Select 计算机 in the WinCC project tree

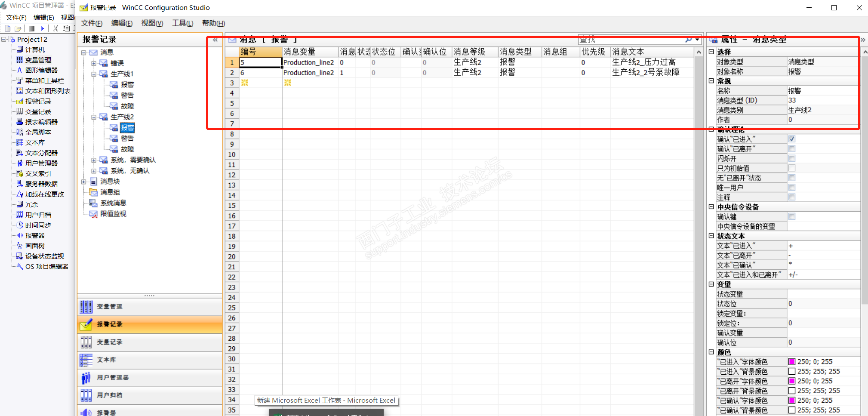[35, 49]
